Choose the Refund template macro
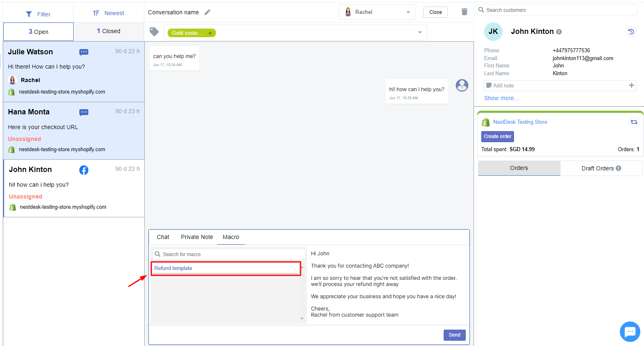 (x=226, y=268)
